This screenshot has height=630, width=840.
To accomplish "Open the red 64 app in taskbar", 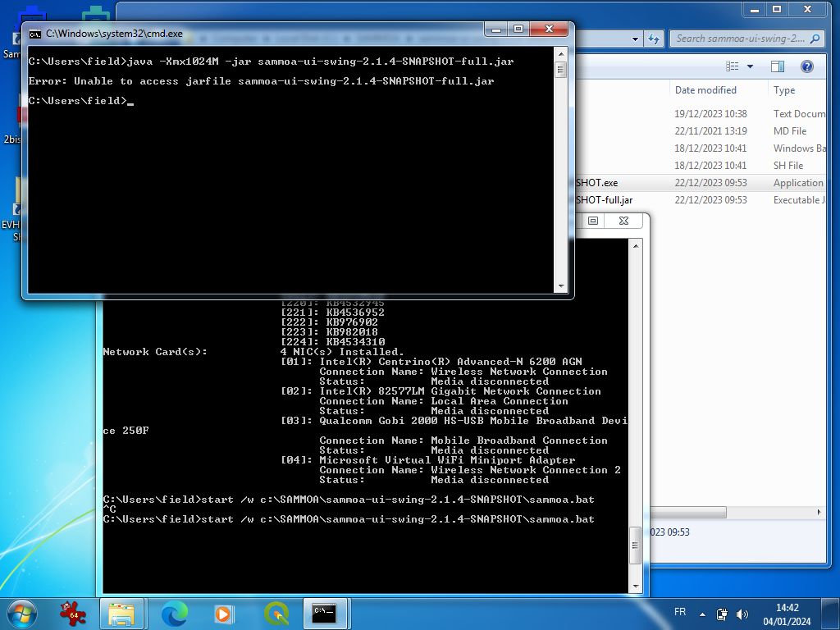I will point(73,614).
